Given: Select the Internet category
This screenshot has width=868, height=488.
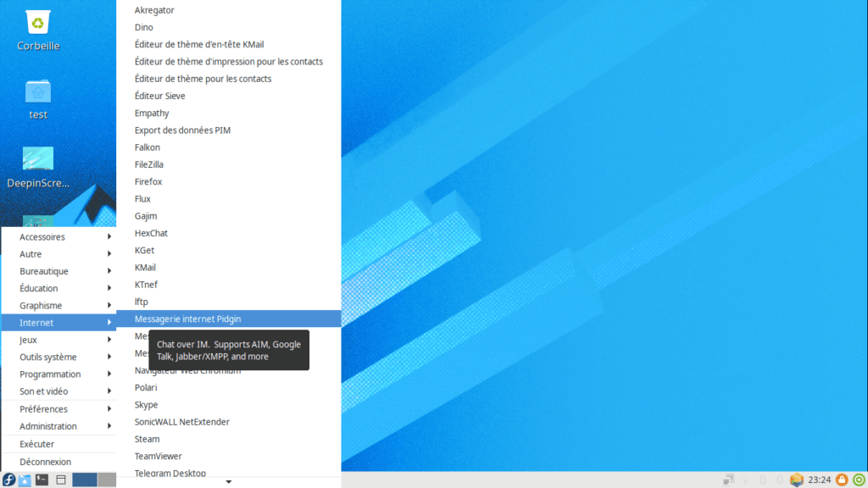Looking at the screenshot, I should click(x=58, y=323).
